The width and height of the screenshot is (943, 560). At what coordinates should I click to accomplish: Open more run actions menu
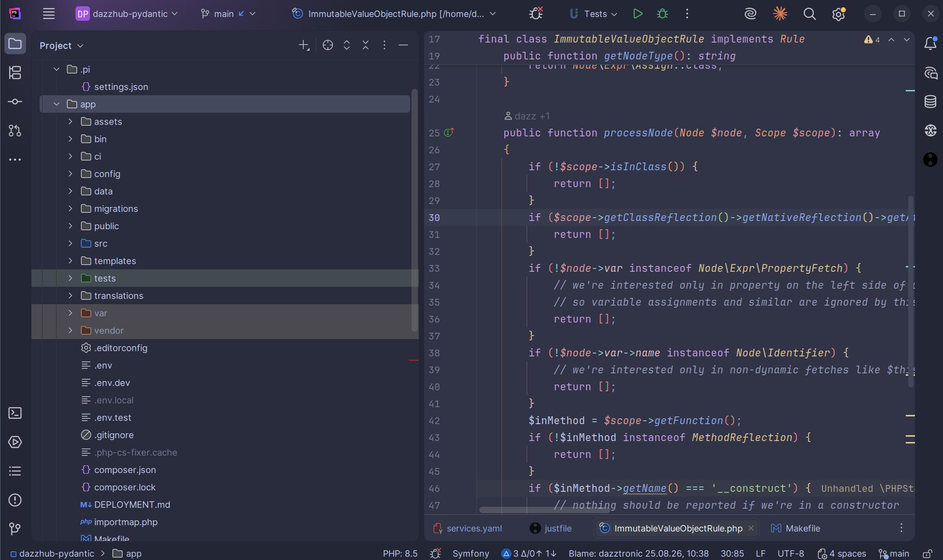pos(687,14)
